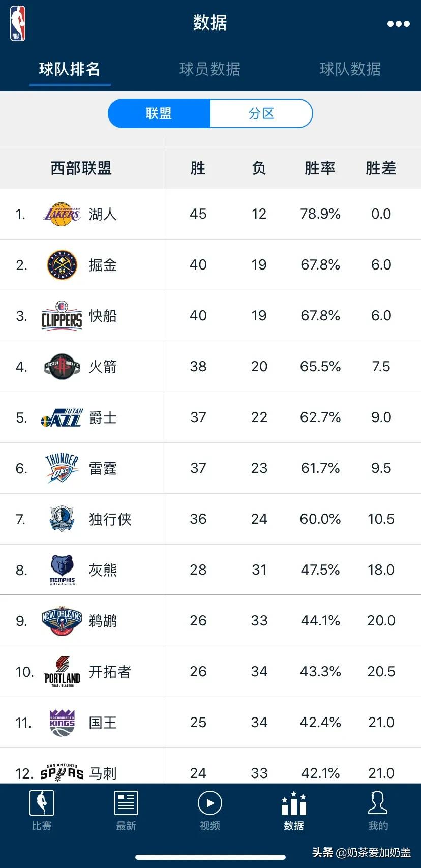421x868 pixels.
Task: Tap the NBA logo icon
Action: point(18,23)
